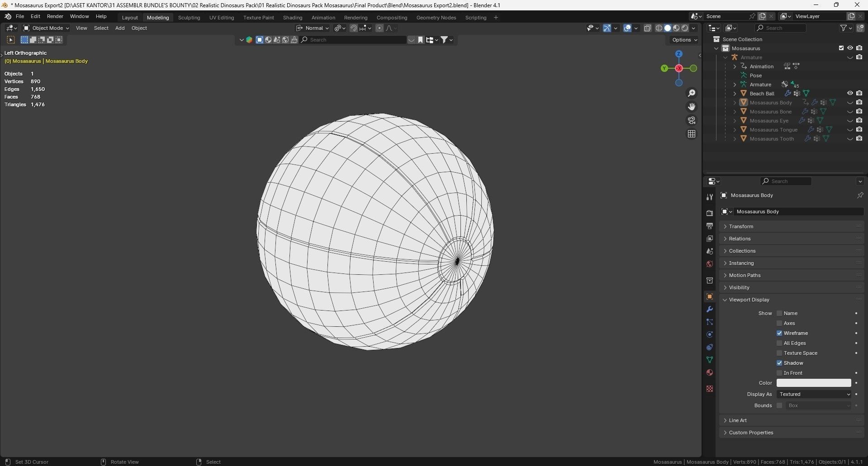Screen dimensions: 868x466
Task: Toggle viewport overlays button
Action: point(627,28)
